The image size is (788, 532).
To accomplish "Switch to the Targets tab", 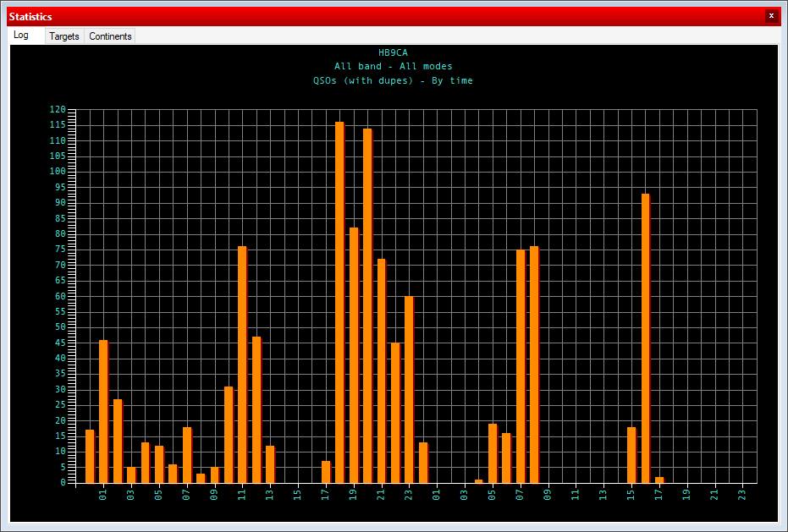I will [64, 36].
